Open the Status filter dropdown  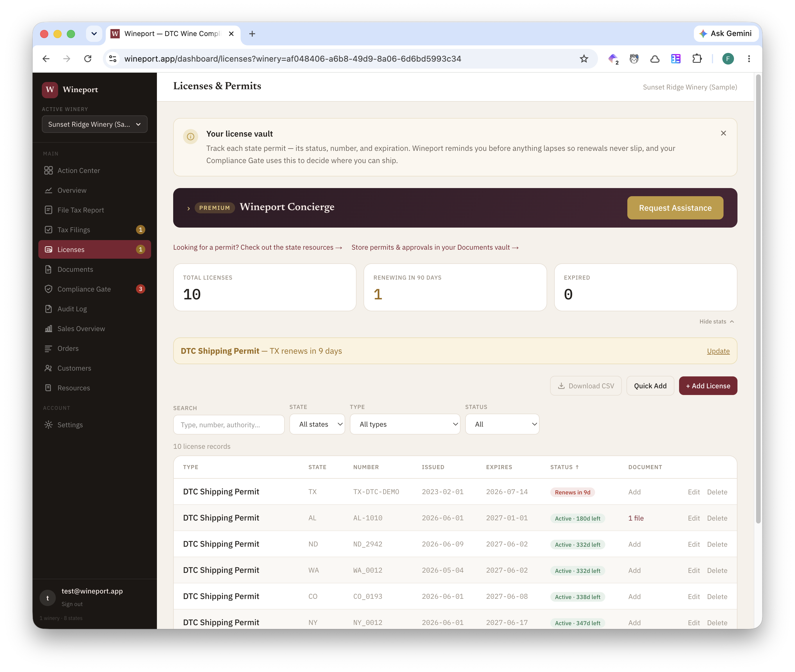click(502, 424)
